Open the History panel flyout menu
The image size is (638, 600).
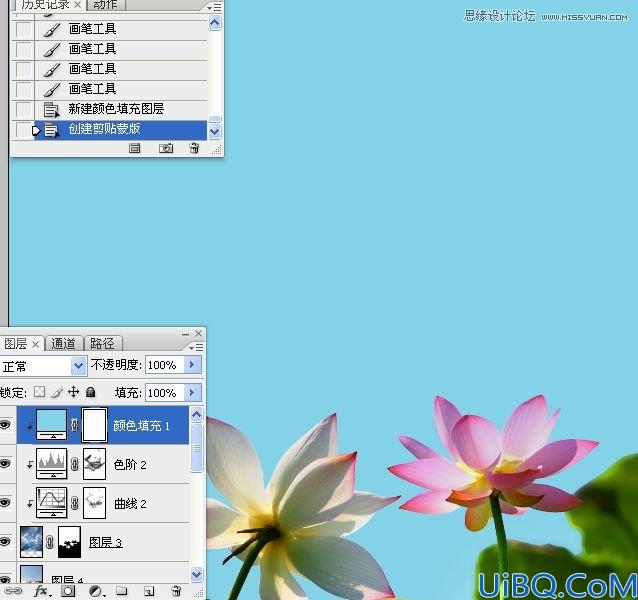(214, 7)
